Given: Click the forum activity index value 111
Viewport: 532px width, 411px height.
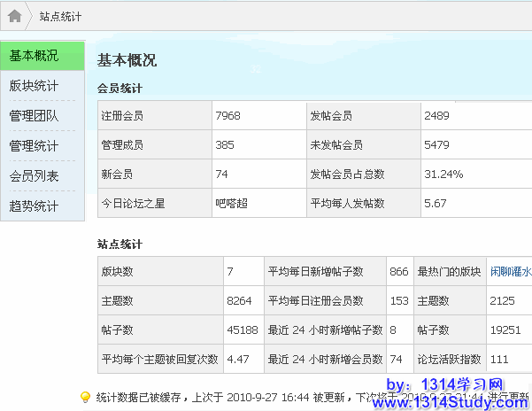Looking at the screenshot, I should click(x=499, y=359).
